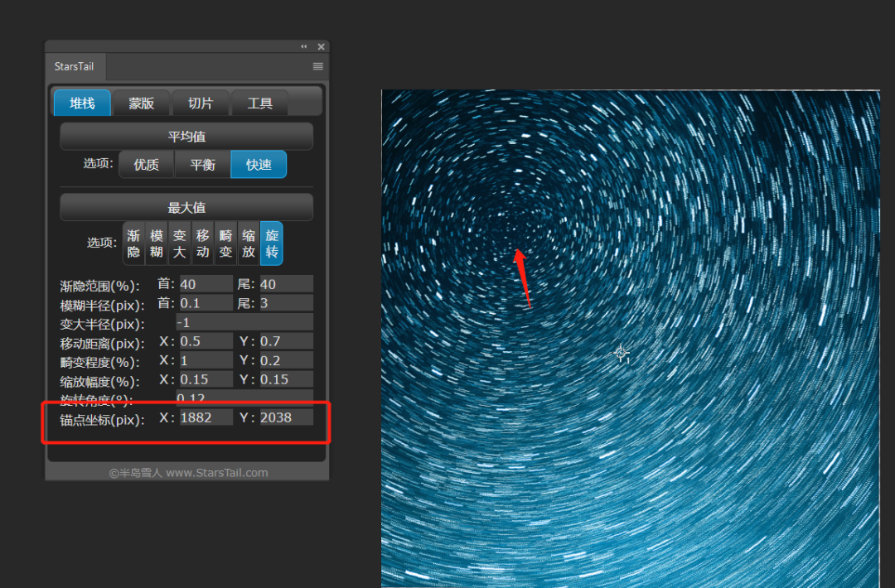
Task: Click the star trail image canvas
Action: pyautogui.click(x=631, y=339)
